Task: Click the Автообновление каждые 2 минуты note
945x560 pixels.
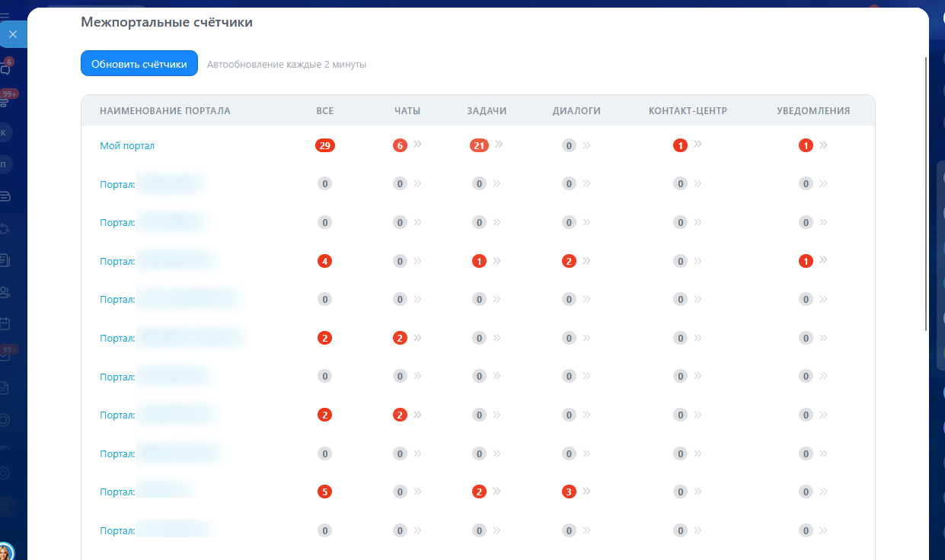Action: pos(286,65)
